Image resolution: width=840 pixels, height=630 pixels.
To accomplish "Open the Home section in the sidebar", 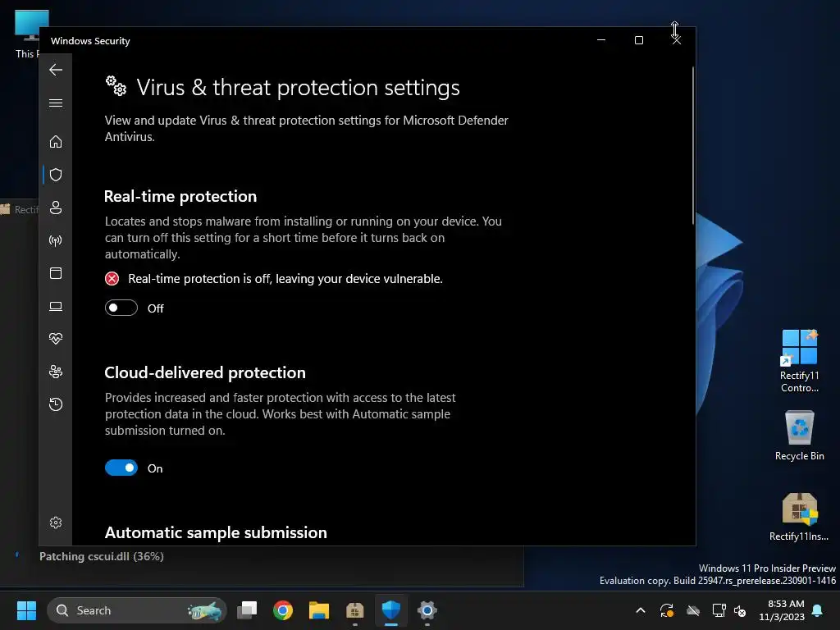I will point(56,141).
